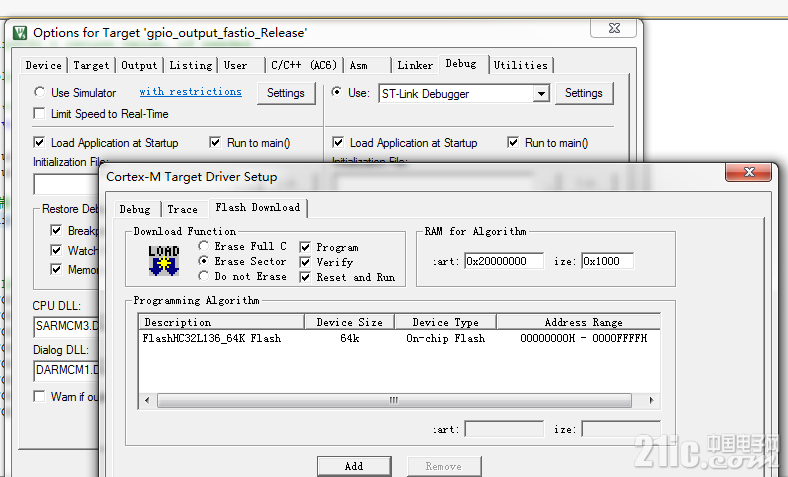This screenshot has width=788, height=477.
Task: Select Do not Erase option
Action: (x=204, y=276)
